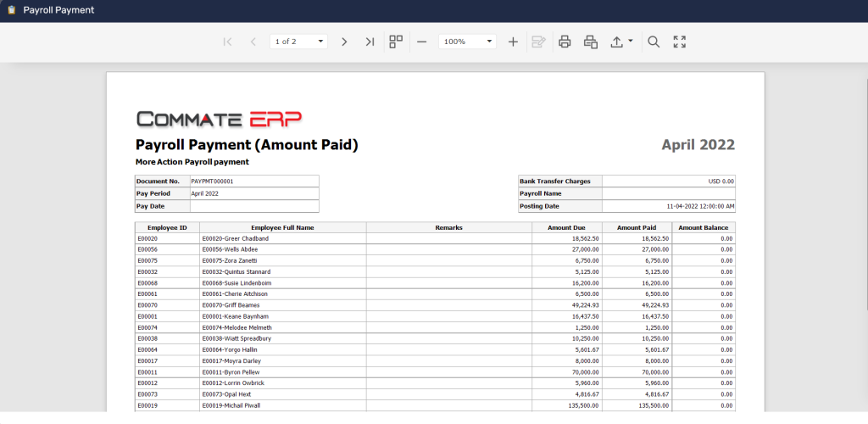Image resolution: width=868 pixels, height=424 pixels.
Task: Click the 'Pay Period' label cell
Action: (163, 193)
